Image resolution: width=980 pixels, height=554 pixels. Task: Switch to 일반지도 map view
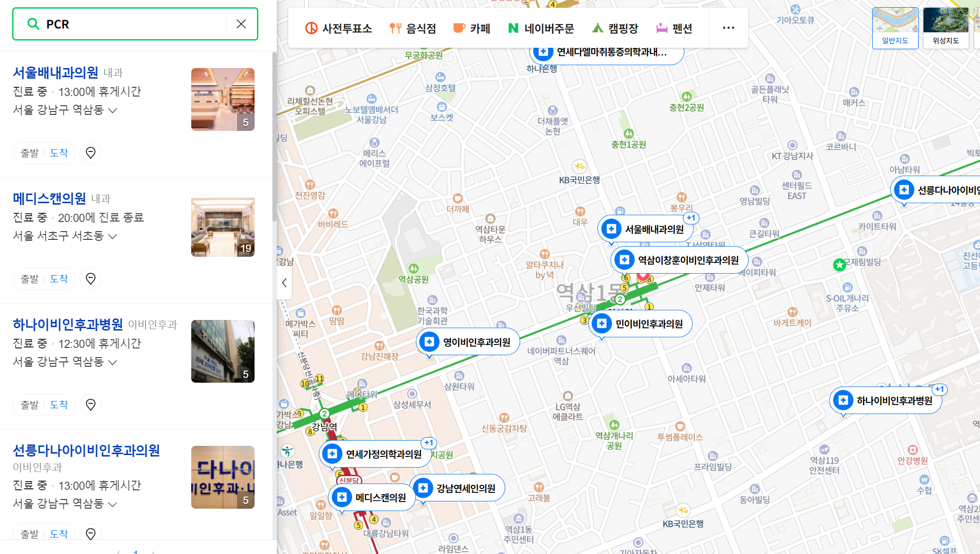coord(895,28)
